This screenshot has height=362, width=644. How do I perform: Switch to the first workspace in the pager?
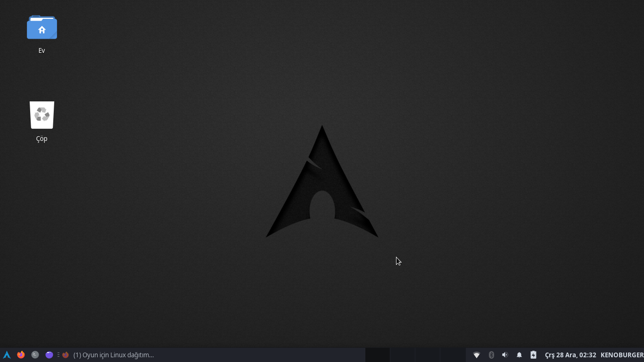point(378,355)
